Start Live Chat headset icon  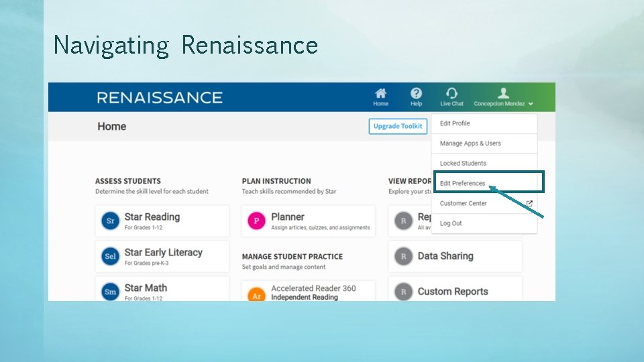click(451, 93)
